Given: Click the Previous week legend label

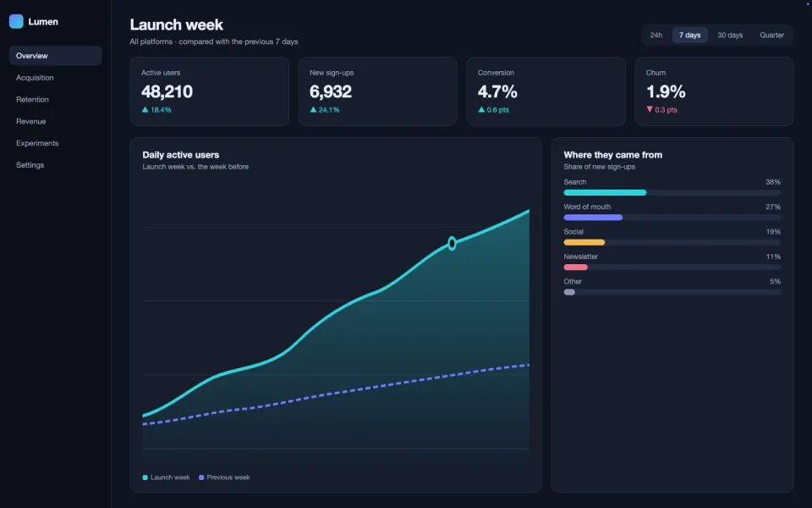Looking at the screenshot, I should coord(228,478).
